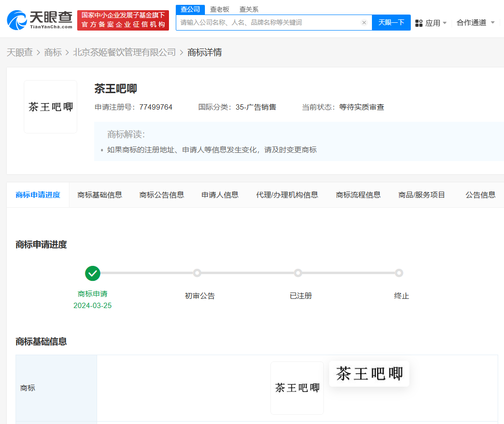Open the 公告信息 tab

tap(481, 195)
